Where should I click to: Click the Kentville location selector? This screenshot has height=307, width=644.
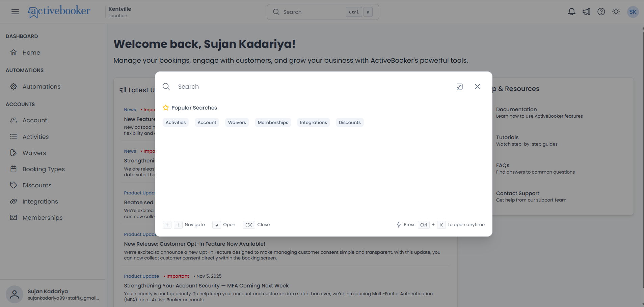120,12
